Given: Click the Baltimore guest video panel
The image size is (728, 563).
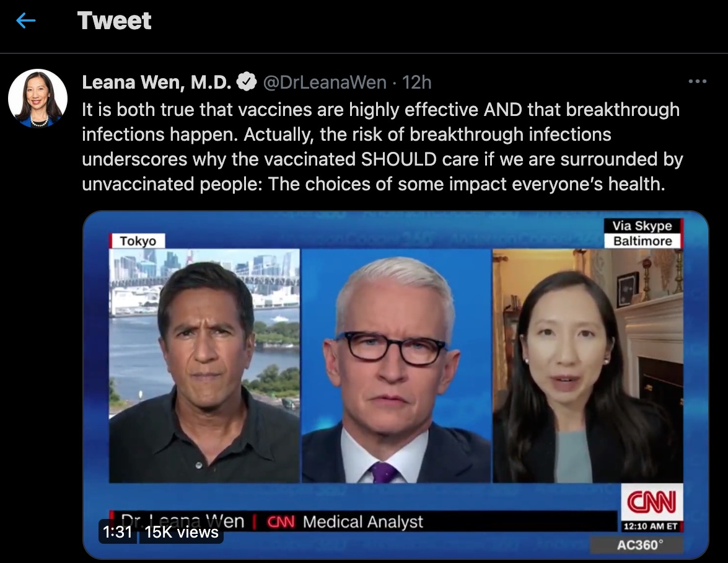Looking at the screenshot, I should tap(588, 366).
